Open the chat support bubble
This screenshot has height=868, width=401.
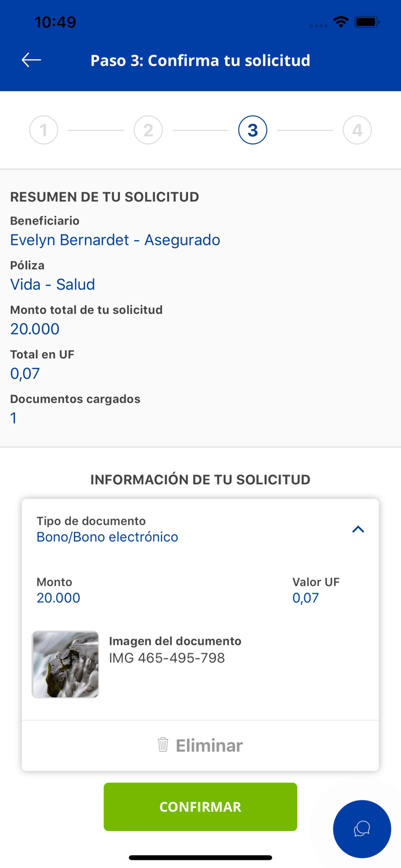coord(362,829)
